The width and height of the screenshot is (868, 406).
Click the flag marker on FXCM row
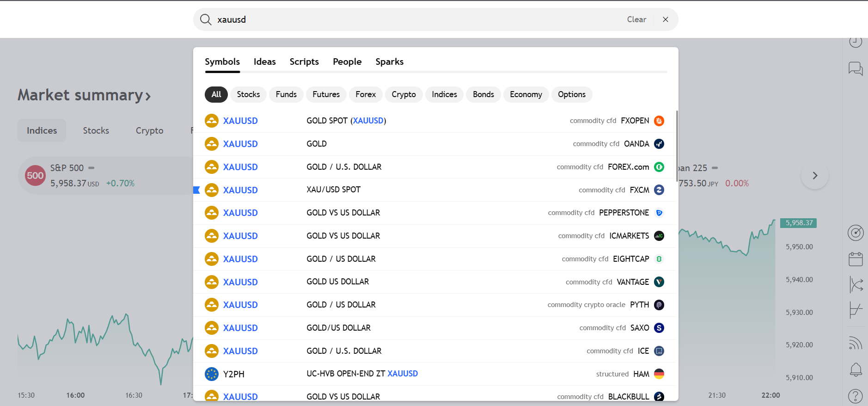[x=196, y=190]
